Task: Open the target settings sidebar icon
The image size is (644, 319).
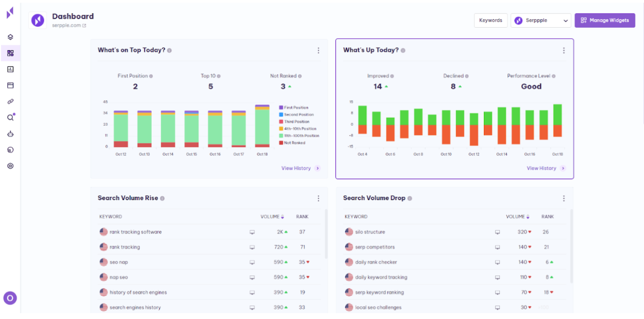Action: coord(10,166)
